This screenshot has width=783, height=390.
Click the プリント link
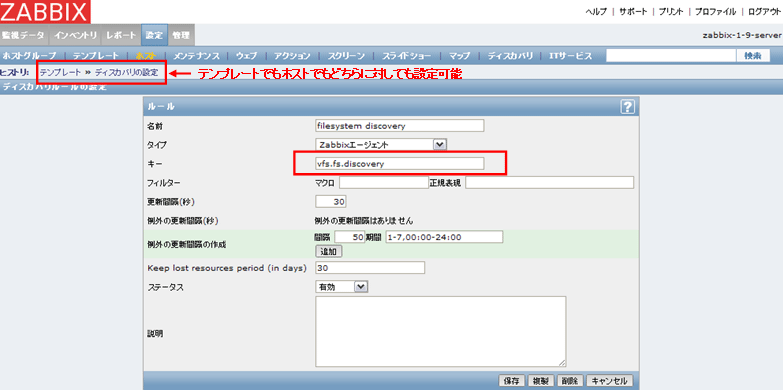click(x=671, y=11)
